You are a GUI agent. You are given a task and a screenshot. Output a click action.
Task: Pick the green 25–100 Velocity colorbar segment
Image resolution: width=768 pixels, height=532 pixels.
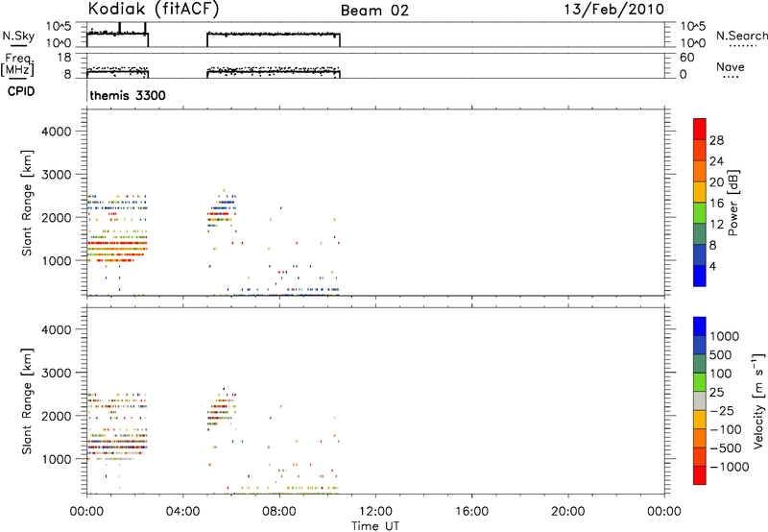click(700, 382)
